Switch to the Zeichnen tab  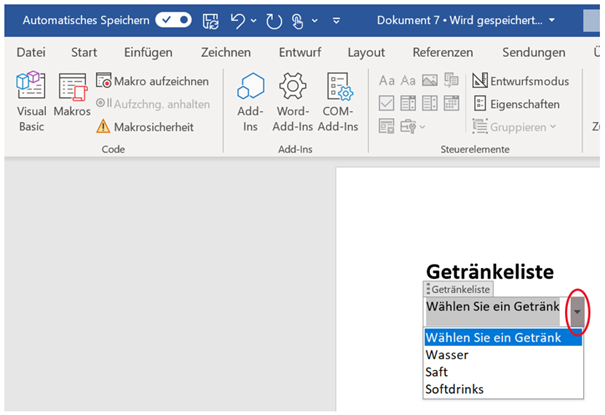pos(226,52)
